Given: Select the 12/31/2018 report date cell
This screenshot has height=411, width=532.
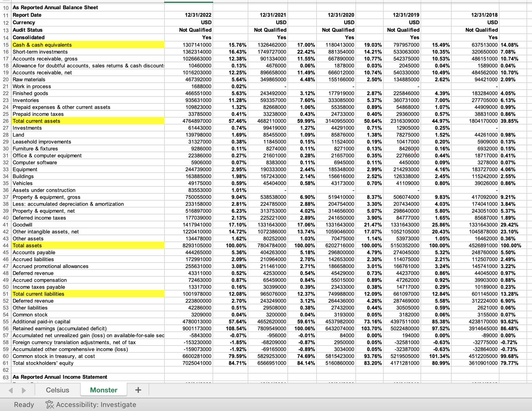Looking at the screenshot, I should 475,15.
